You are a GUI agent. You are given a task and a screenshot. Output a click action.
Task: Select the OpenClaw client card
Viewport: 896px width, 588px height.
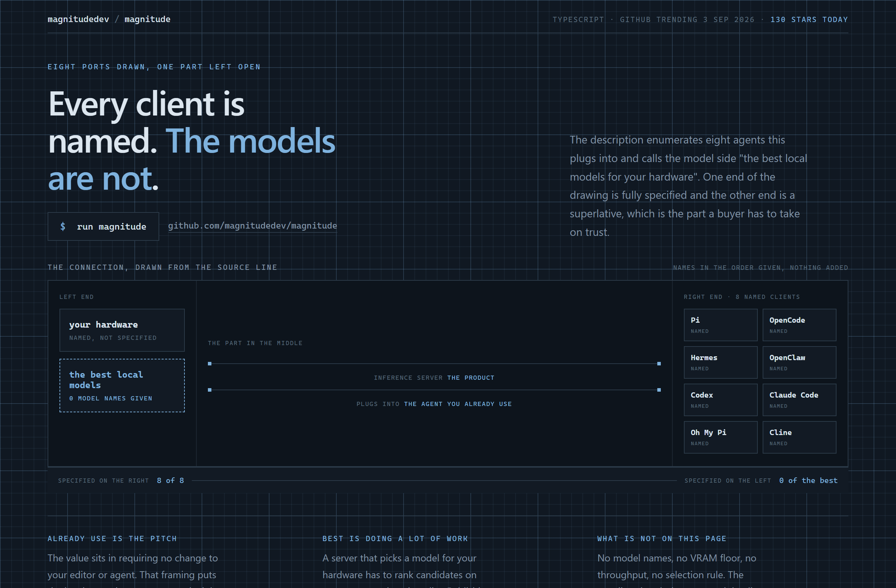pos(799,362)
